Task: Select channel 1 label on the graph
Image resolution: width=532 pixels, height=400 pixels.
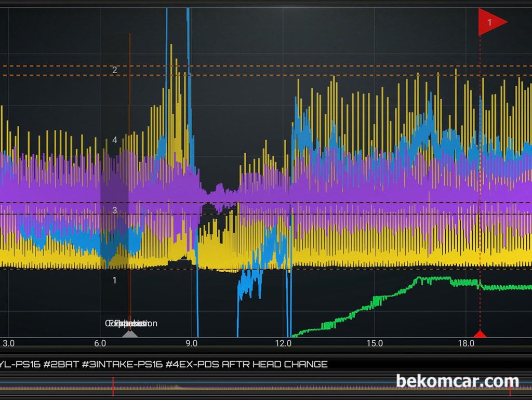Action: coord(115,280)
